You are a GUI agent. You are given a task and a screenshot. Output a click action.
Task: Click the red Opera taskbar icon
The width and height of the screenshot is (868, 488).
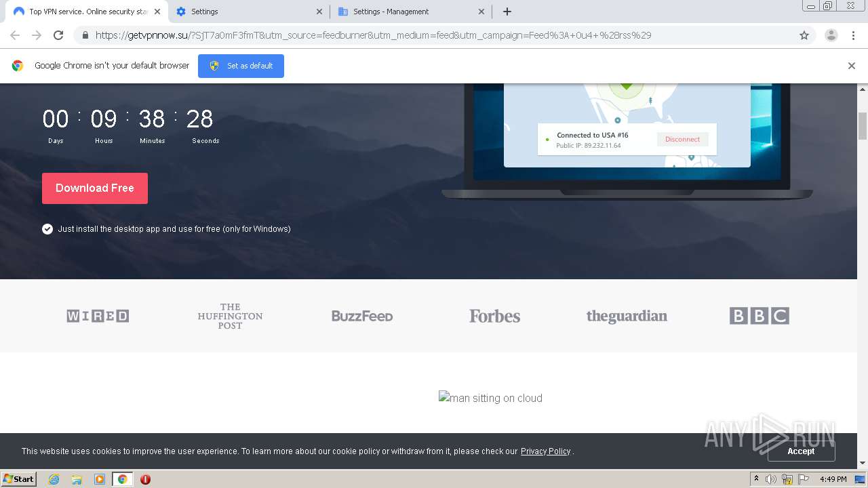click(x=145, y=479)
